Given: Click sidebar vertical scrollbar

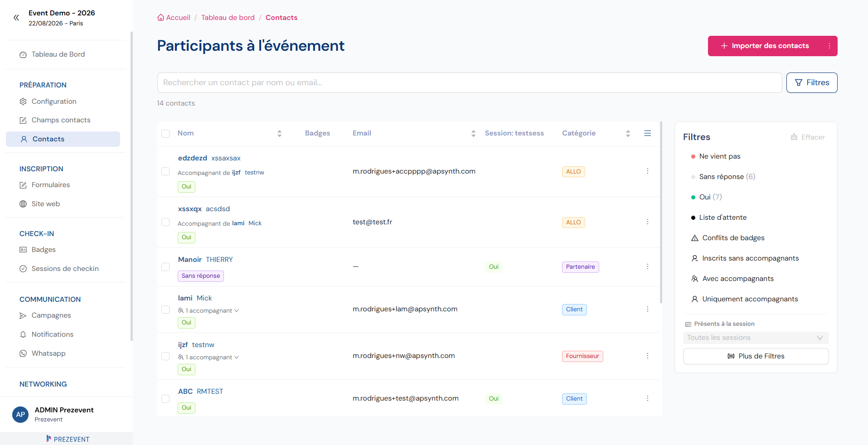Looking at the screenshot, I should [x=131, y=186].
